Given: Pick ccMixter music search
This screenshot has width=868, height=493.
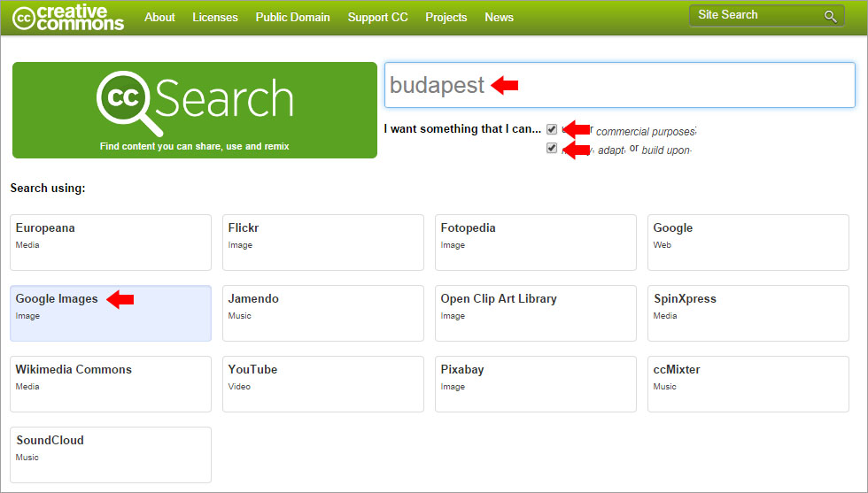Looking at the screenshot, I should coord(748,384).
